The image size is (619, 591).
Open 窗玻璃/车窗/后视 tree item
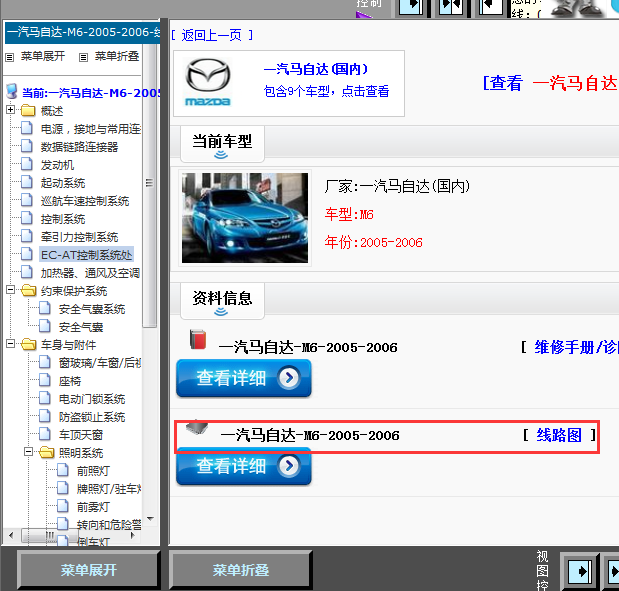point(100,363)
